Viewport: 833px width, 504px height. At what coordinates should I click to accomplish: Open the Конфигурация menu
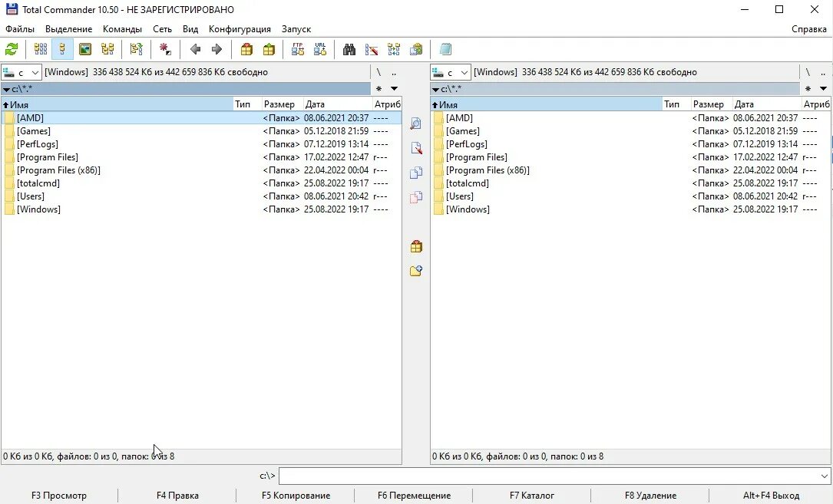(x=240, y=29)
